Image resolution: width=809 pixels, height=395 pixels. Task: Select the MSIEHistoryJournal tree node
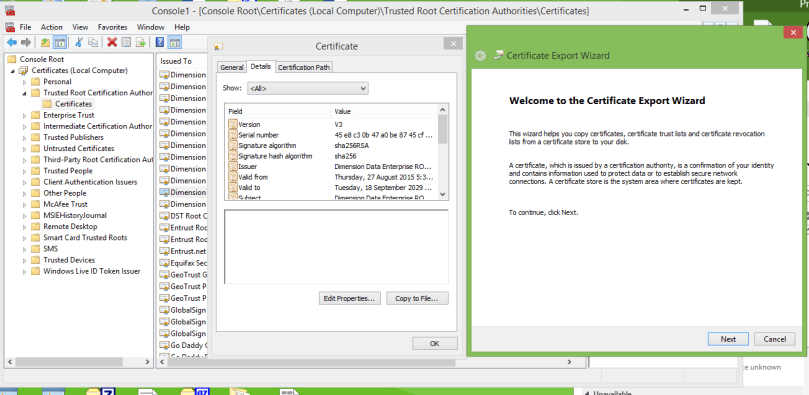(x=75, y=216)
